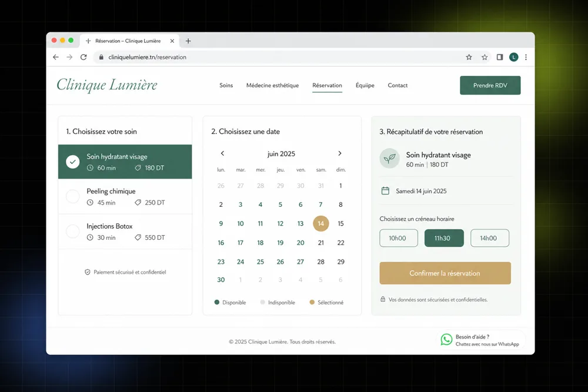Go back with the browser back arrow
Viewport: 588px width, 392px height.
coord(55,57)
